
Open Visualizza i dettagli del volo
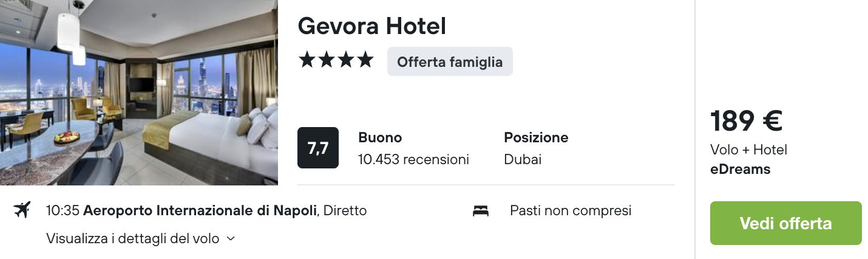(x=132, y=239)
